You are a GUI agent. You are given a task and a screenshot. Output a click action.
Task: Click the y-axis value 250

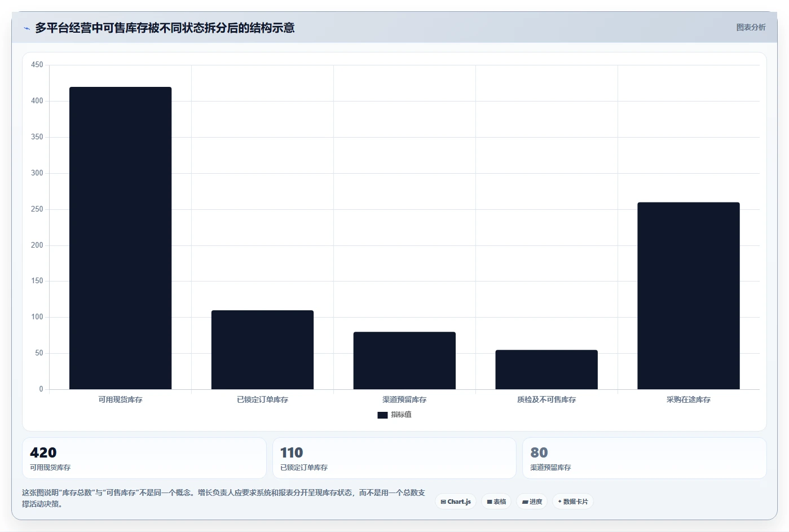(37, 209)
